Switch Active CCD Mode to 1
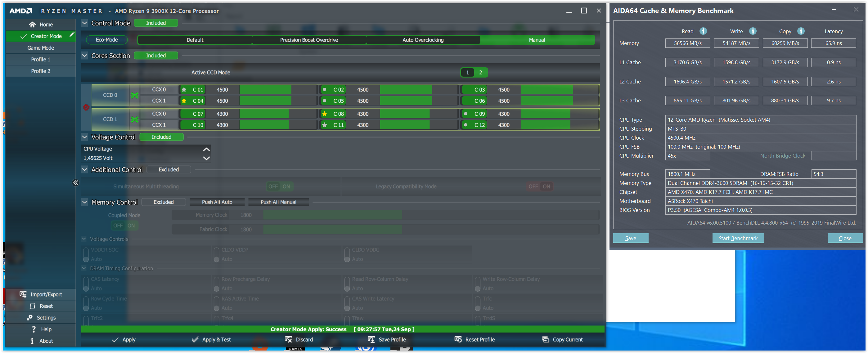The height and width of the screenshot is (353, 868). (x=467, y=72)
